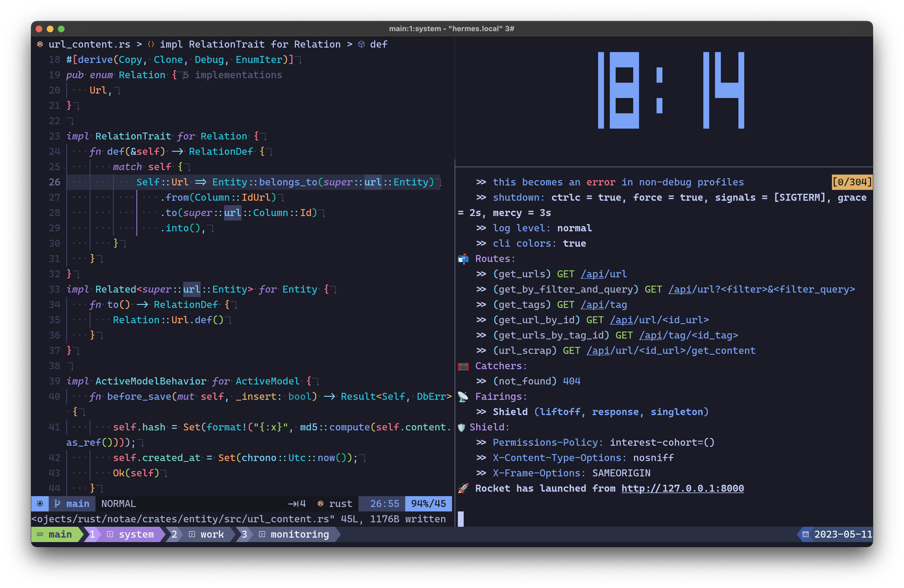
Task: Click the tab-width indent arrow icon
Action: pyautogui.click(x=293, y=504)
